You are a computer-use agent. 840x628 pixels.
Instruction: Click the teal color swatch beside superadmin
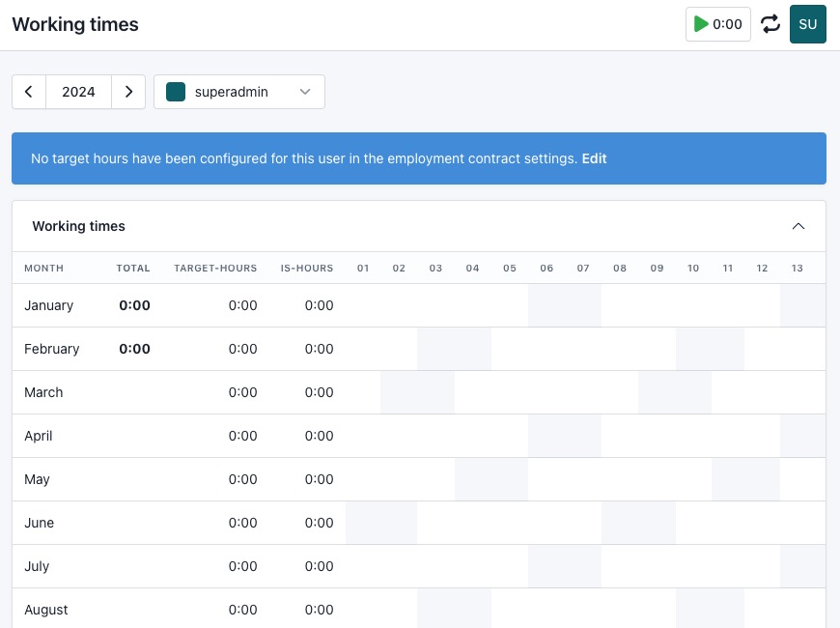176,92
